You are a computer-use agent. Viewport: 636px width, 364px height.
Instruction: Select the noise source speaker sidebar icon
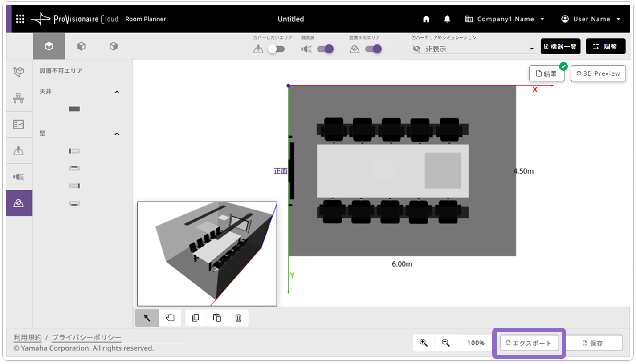pos(19,177)
